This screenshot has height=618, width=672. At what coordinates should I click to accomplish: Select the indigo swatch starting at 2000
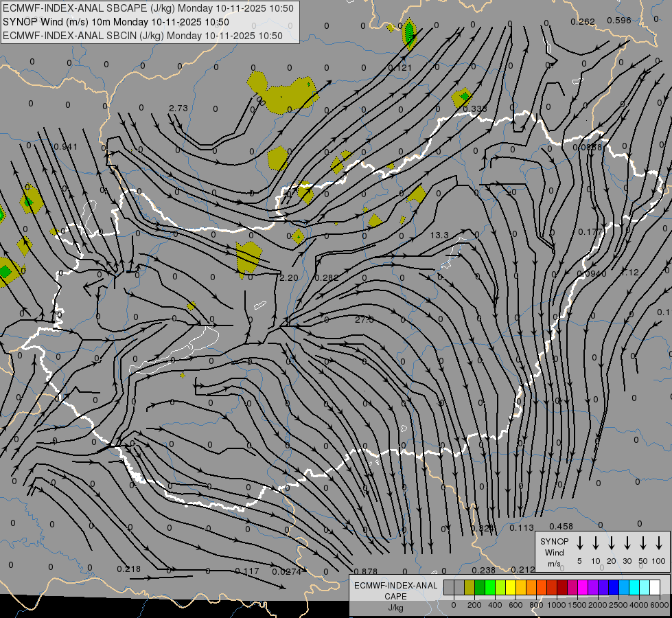[x=603, y=588]
